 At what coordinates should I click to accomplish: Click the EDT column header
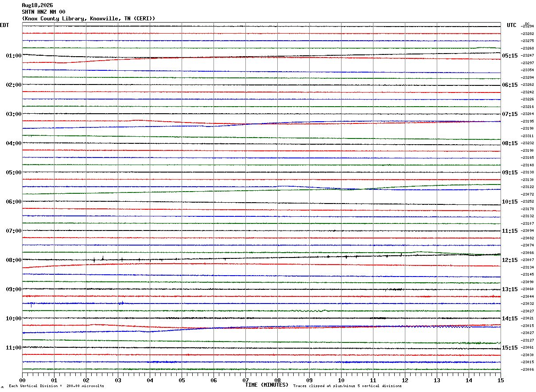pos(4,25)
